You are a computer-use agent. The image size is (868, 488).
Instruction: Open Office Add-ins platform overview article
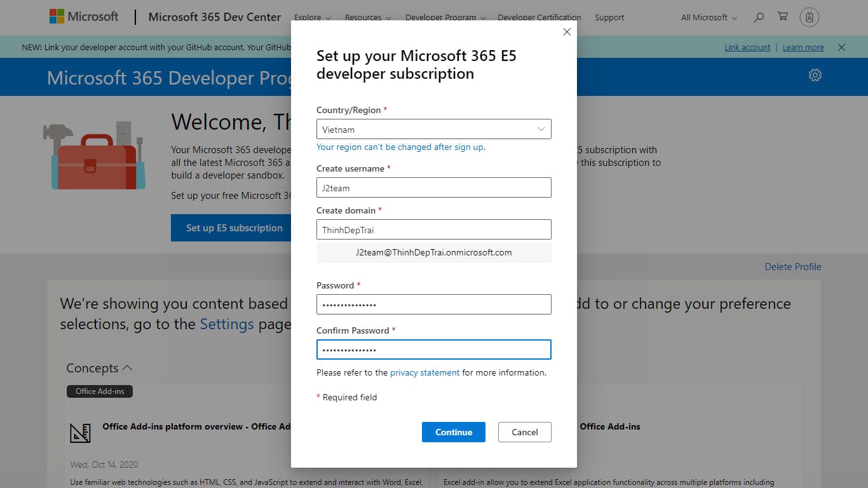point(197,426)
